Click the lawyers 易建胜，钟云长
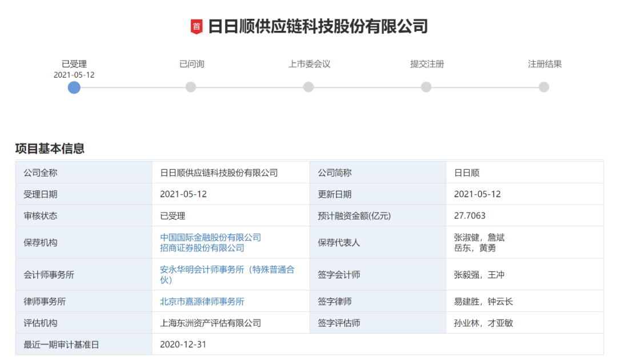617x364 pixels. tap(484, 302)
